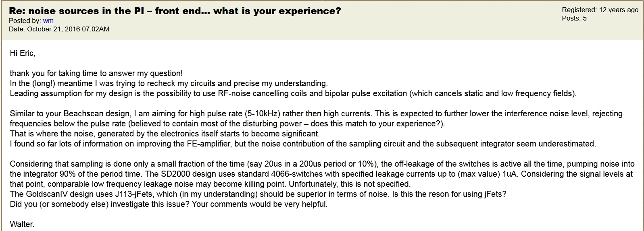Click the post title about PI noise sources
This screenshot has height=231, width=644.
coord(175,11)
